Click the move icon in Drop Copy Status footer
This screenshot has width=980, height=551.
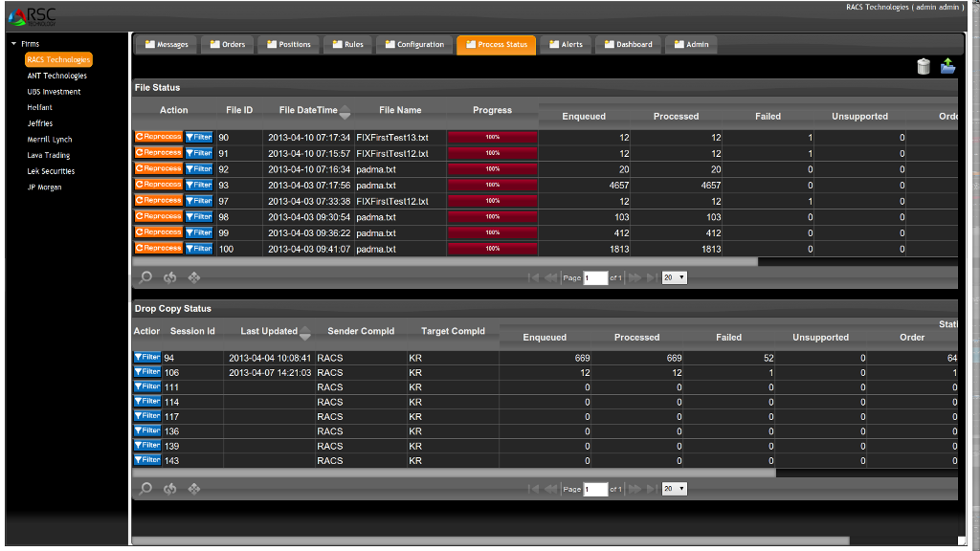point(194,489)
